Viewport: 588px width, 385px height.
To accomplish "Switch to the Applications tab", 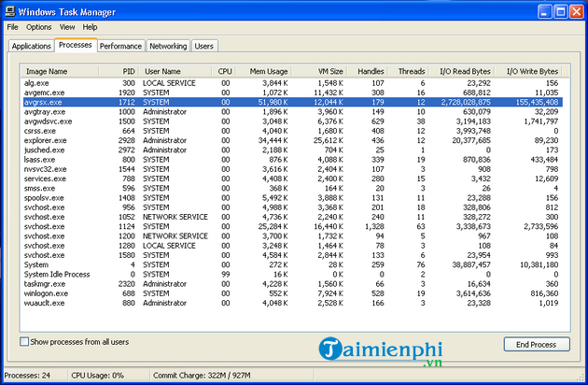I will tap(31, 46).
